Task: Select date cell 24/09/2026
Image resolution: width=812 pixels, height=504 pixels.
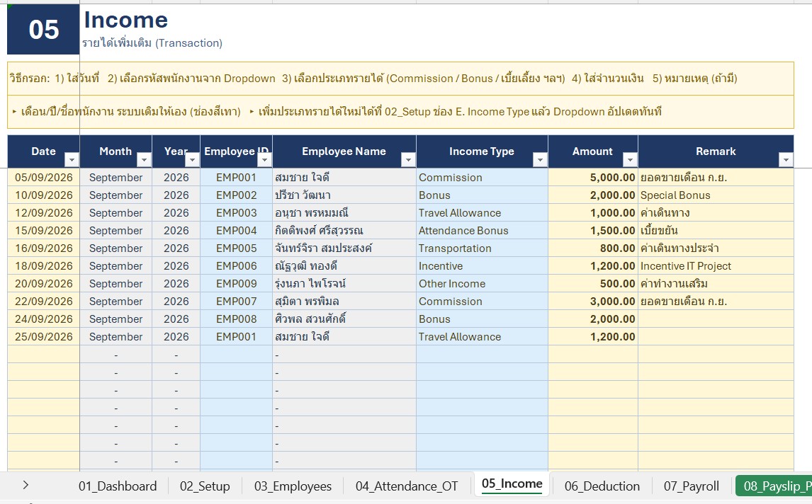Action: [x=43, y=319]
